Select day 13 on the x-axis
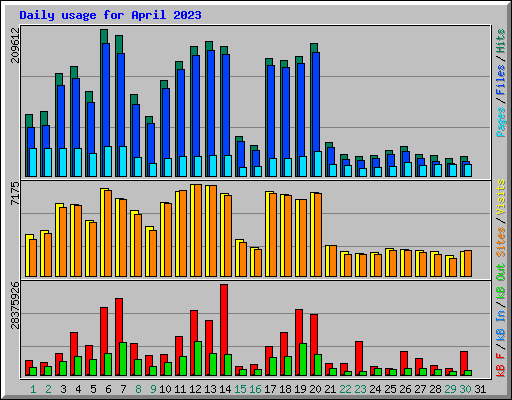 [210, 389]
